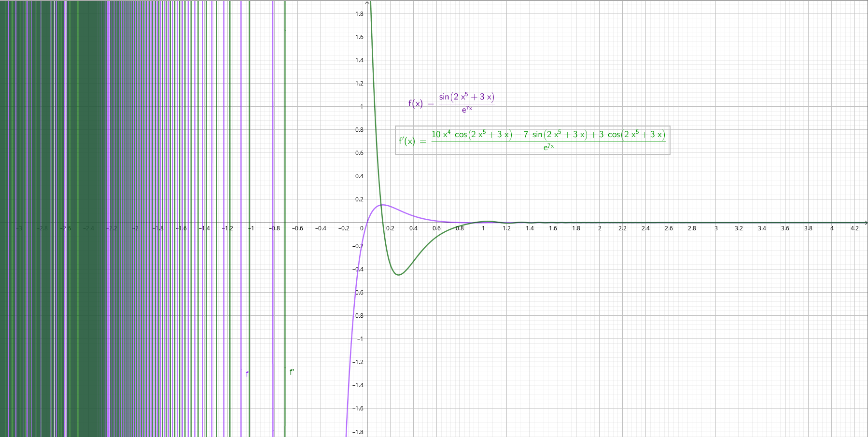Click the y-axis tick label 0.4
The width and height of the screenshot is (868, 437).
(359, 176)
